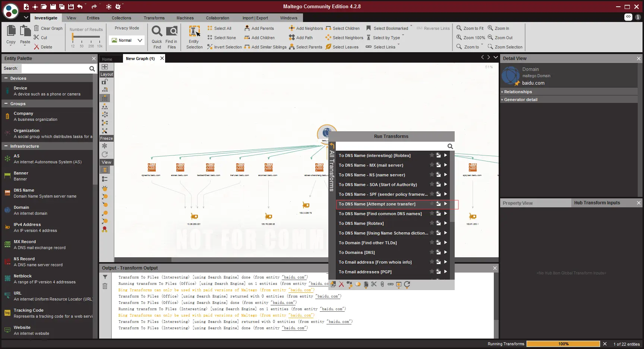The width and height of the screenshot is (644, 349).
Task: Toggle favorite star for To Domains [DNS]
Action: pos(432,252)
